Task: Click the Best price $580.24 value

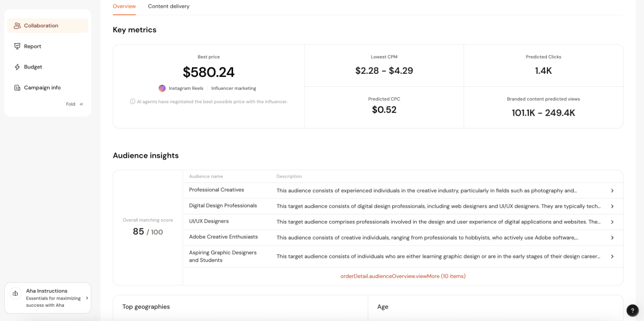Action: [x=209, y=73]
